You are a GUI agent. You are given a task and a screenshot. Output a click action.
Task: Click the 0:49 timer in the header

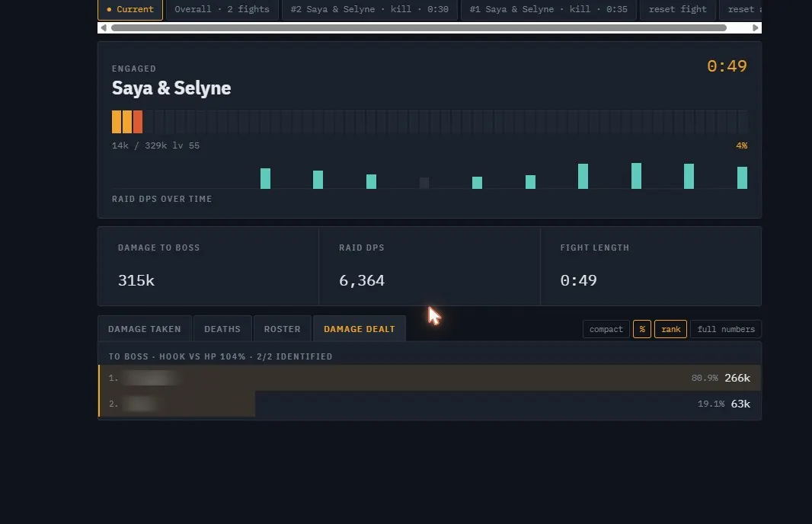click(727, 66)
